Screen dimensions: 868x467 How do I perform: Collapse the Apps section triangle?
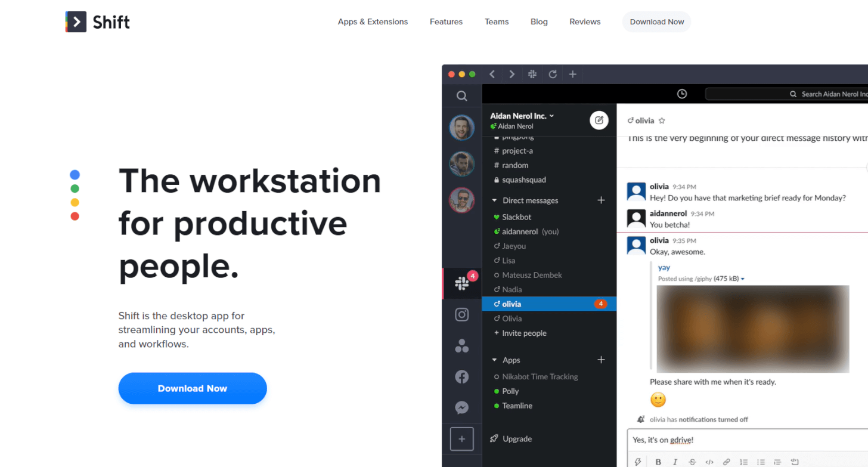click(x=494, y=360)
